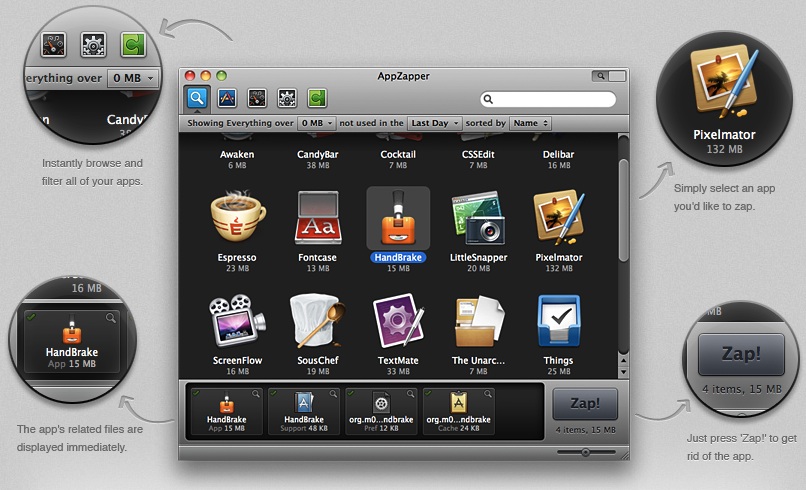Image resolution: width=806 pixels, height=490 pixels.
Task: Select the HandBrake app icon in the app grid
Action: click(398, 218)
